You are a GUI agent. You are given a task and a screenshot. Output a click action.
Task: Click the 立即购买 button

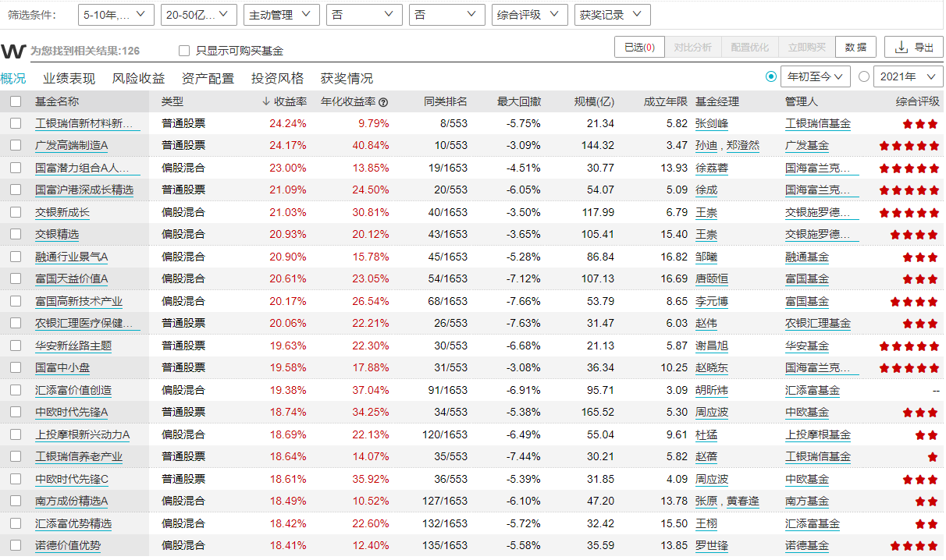tap(807, 47)
